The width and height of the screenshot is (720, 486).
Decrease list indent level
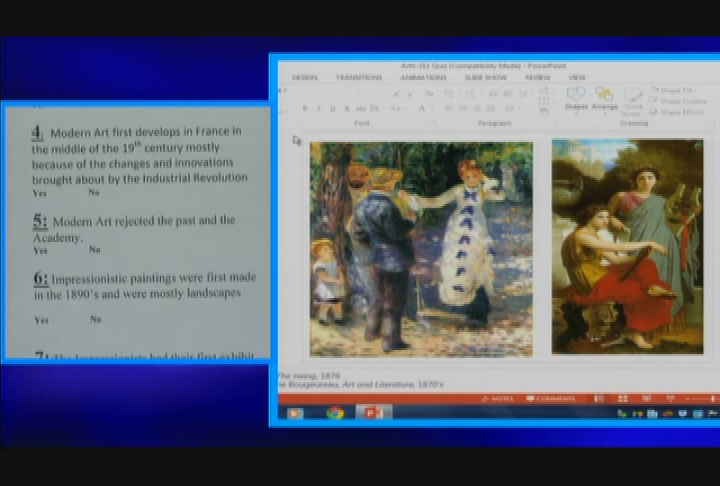(x=494, y=94)
